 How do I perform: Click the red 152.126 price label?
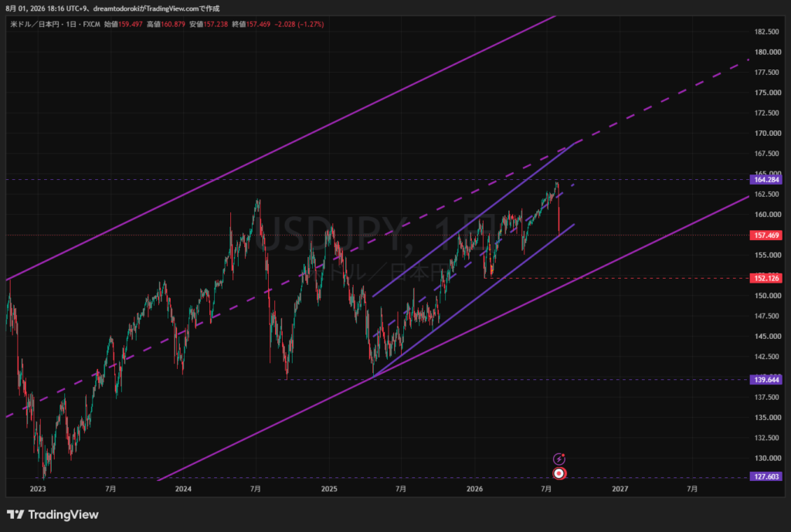(x=766, y=278)
